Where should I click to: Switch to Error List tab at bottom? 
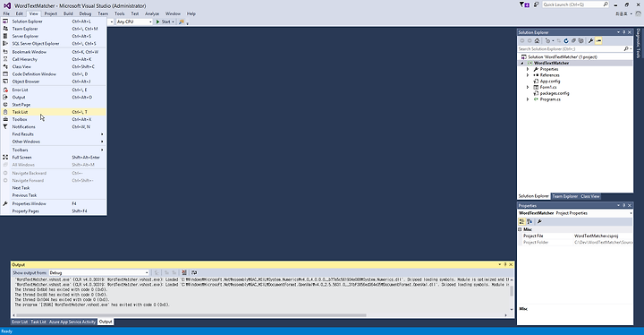pos(20,322)
